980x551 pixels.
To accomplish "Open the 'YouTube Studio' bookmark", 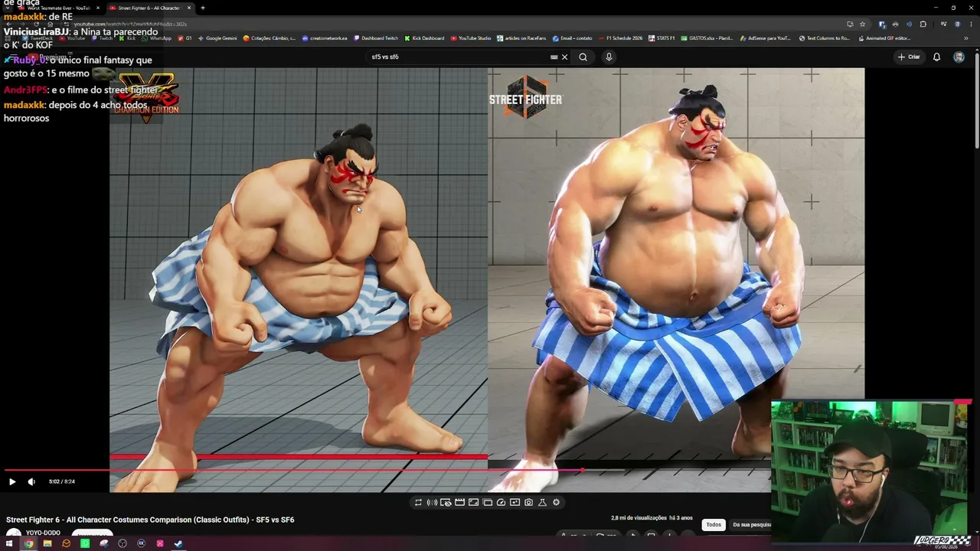I will pyautogui.click(x=470, y=37).
